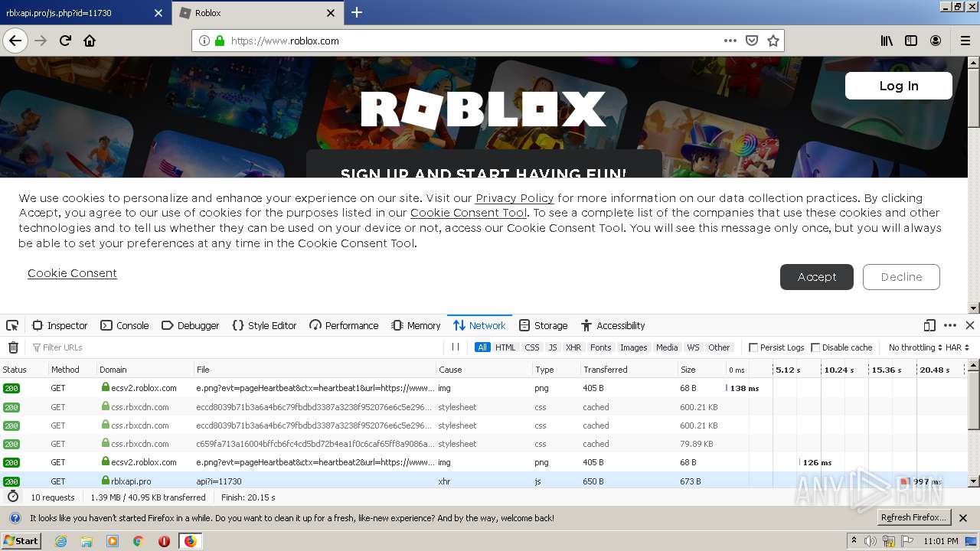This screenshot has height=551, width=980.
Task: Open the No throttling dropdown
Action: pyautogui.click(x=916, y=347)
